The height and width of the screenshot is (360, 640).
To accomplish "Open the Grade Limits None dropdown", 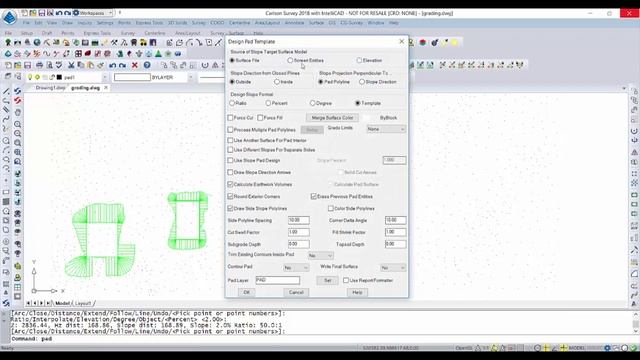I will point(386,129).
